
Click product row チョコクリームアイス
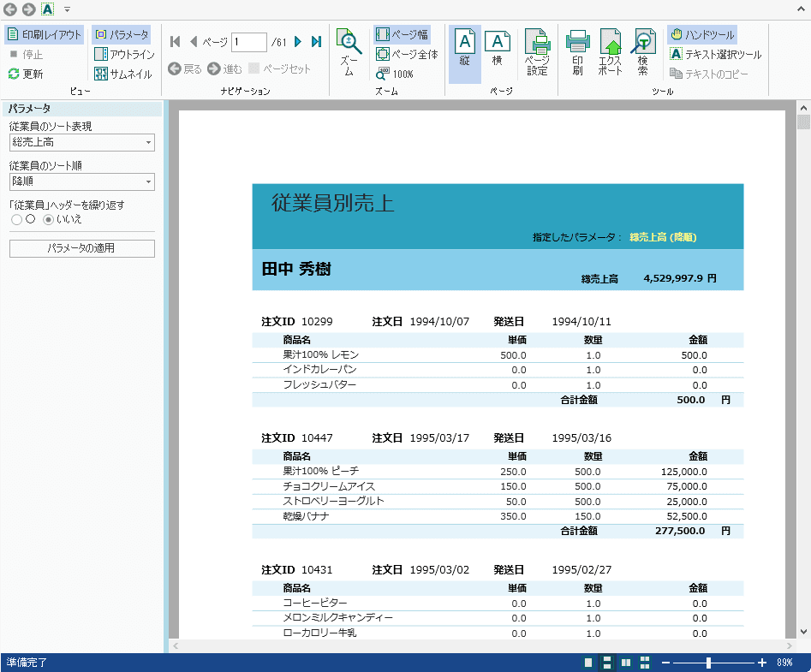pyautogui.click(x=498, y=486)
